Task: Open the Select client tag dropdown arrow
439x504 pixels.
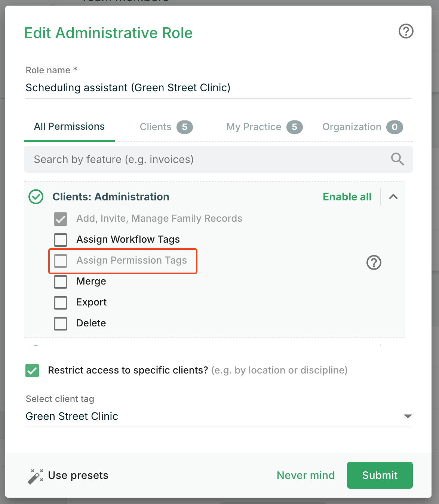Action: tap(408, 416)
